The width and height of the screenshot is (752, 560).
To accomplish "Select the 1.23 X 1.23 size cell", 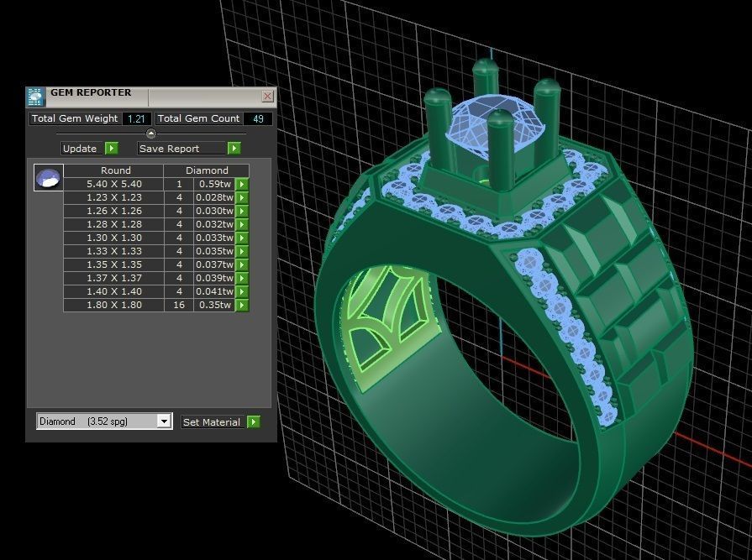I will point(113,197).
